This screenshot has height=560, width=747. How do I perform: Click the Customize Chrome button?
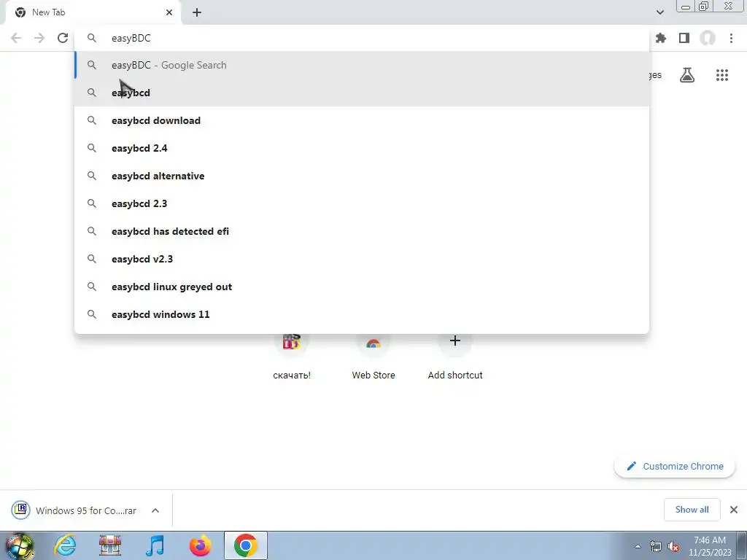675,466
